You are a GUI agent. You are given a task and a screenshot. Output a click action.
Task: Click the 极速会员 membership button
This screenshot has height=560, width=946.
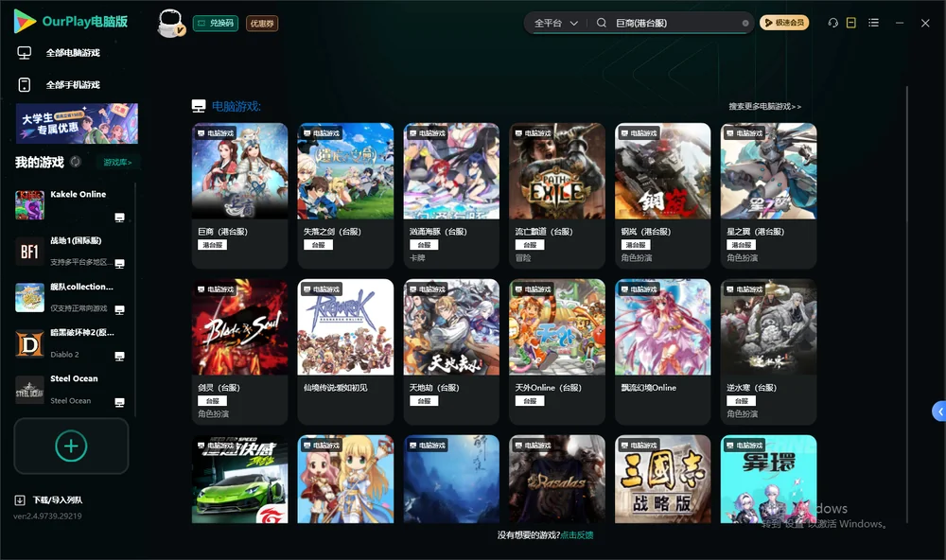(x=784, y=23)
